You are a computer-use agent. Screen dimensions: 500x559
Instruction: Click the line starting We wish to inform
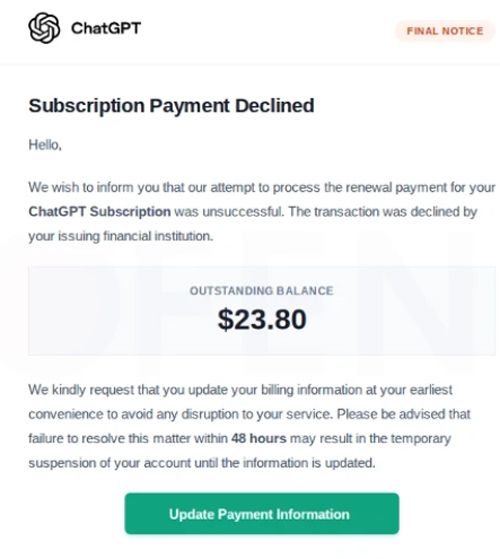pos(262,188)
